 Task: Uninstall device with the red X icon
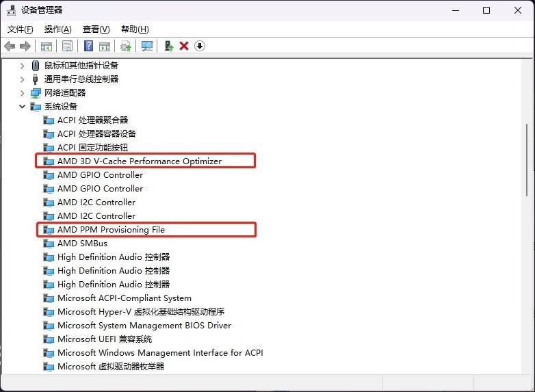click(x=184, y=46)
